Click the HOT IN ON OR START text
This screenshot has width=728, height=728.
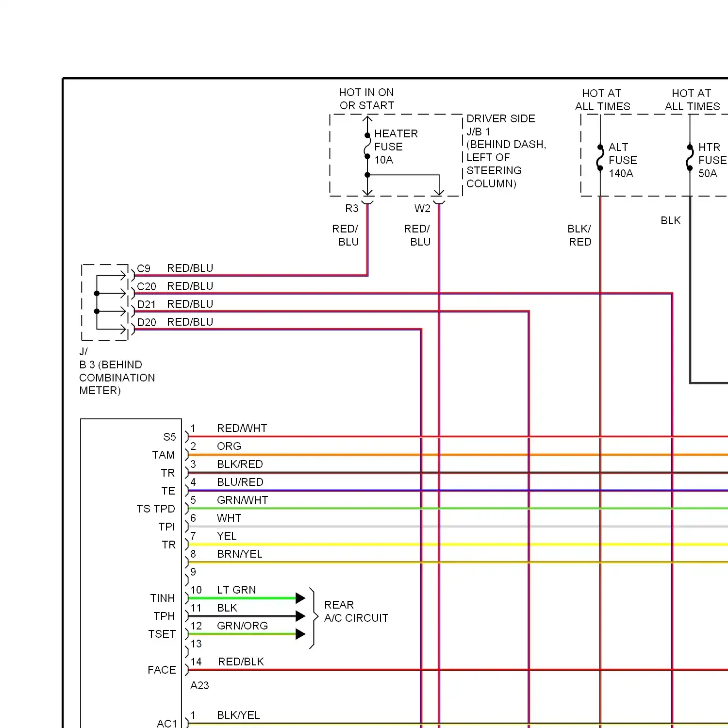tap(366, 99)
